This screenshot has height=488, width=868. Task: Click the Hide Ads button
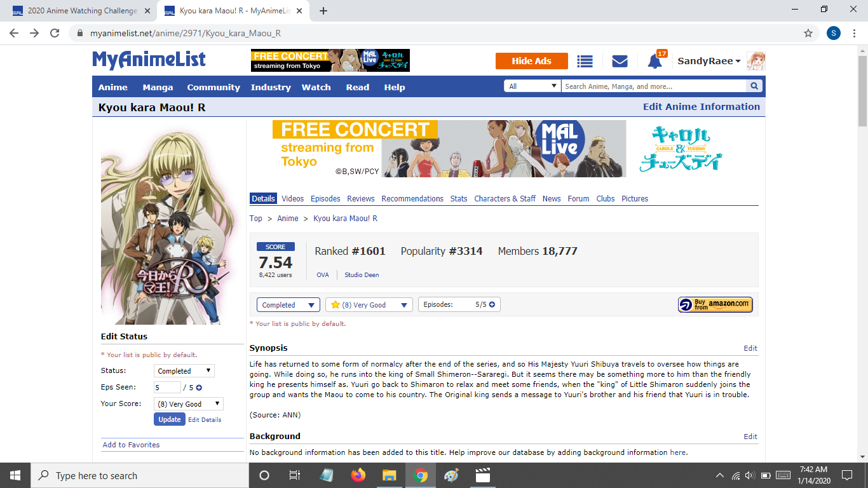(531, 61)
